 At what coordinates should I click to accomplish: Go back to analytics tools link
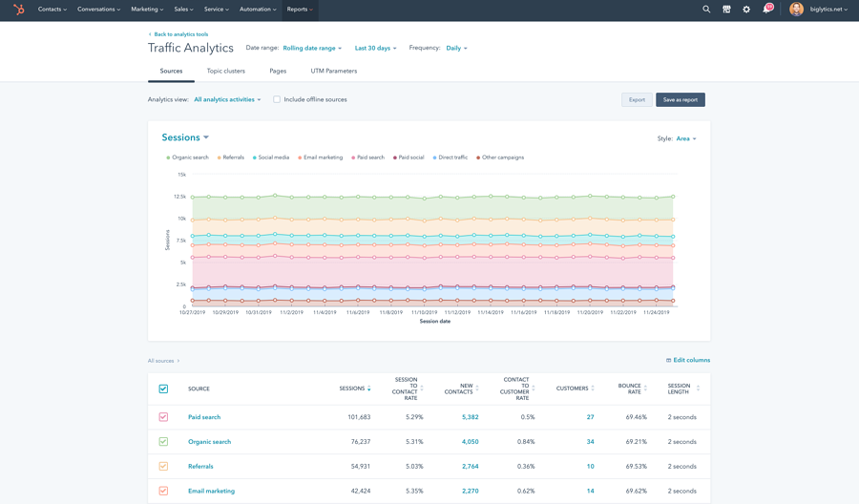(x=180, y=34)
